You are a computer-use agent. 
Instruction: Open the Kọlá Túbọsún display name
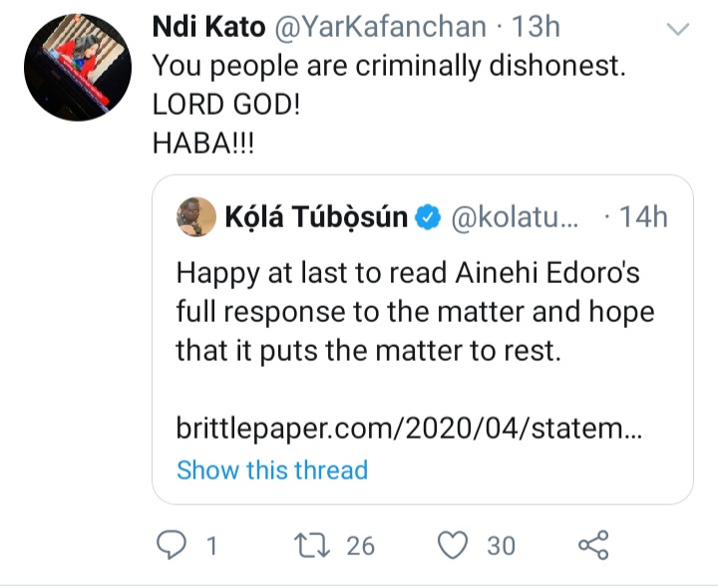(316, 216)
